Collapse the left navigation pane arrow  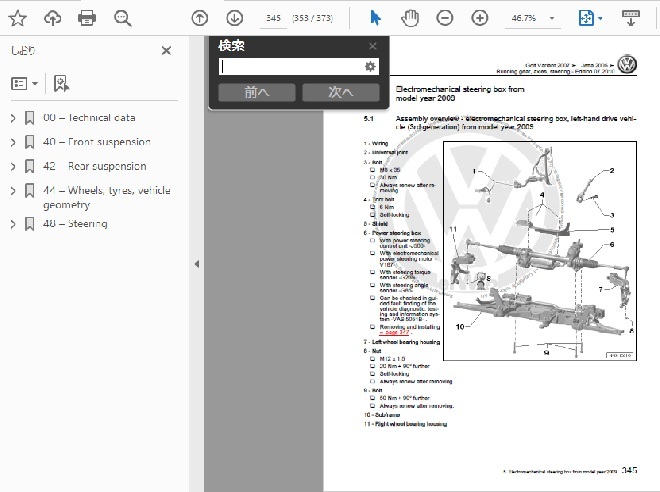pos(197,264)
